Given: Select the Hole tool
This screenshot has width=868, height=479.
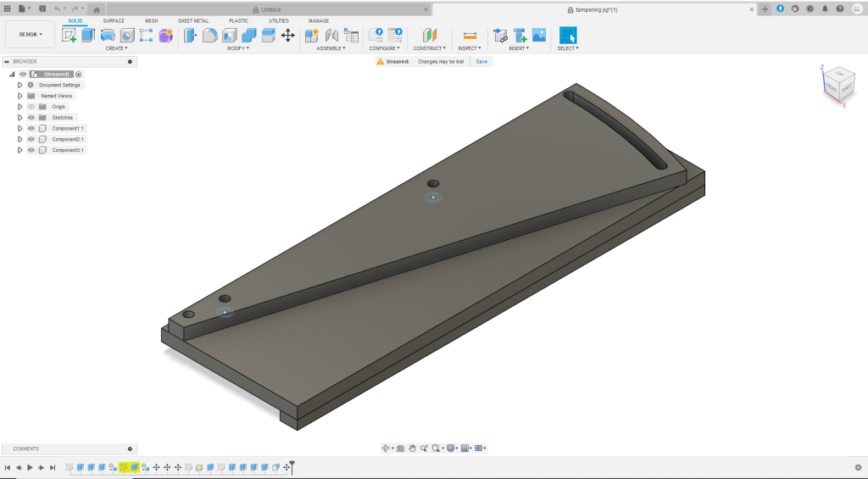Looking at the screenshot, I should pyautogui.click(x=127, y=36).
